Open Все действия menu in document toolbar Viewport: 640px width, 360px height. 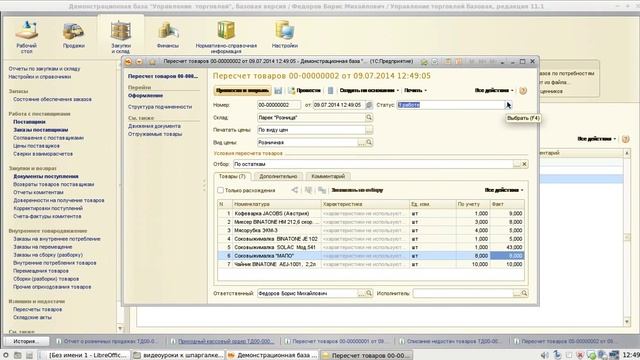[494, 90]
